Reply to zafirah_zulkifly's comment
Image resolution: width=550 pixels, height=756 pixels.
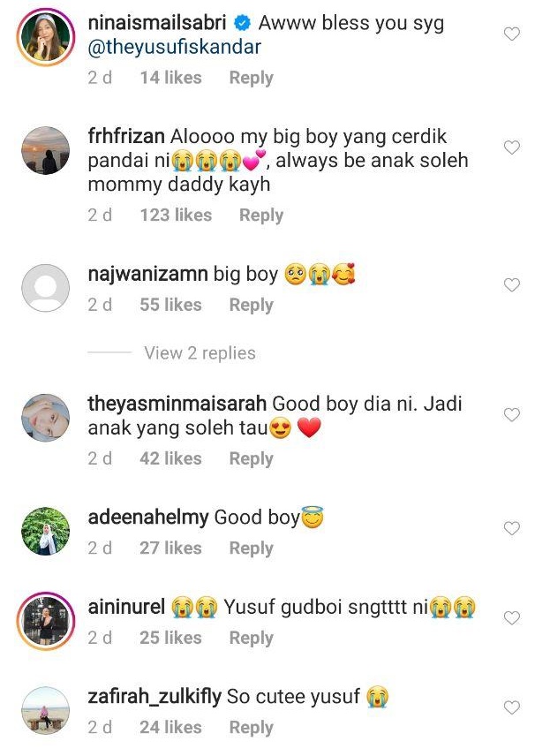point(251,727)
